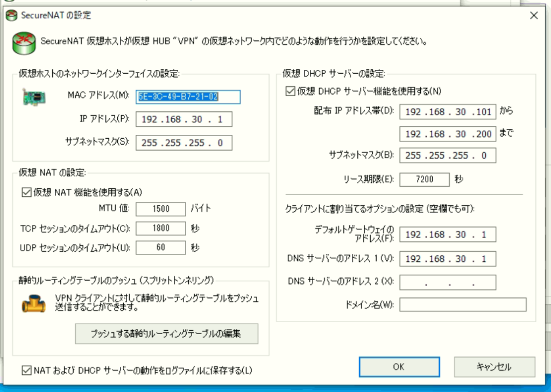Click the OK button
551x392 pixels.
(x=399, y=367)
